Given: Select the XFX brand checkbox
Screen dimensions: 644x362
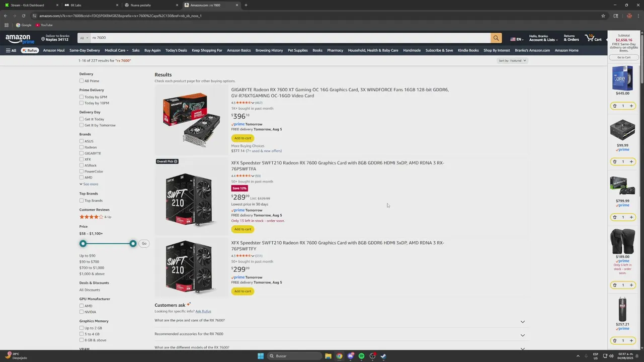Looking at the screenshot, I should (82, 159).
